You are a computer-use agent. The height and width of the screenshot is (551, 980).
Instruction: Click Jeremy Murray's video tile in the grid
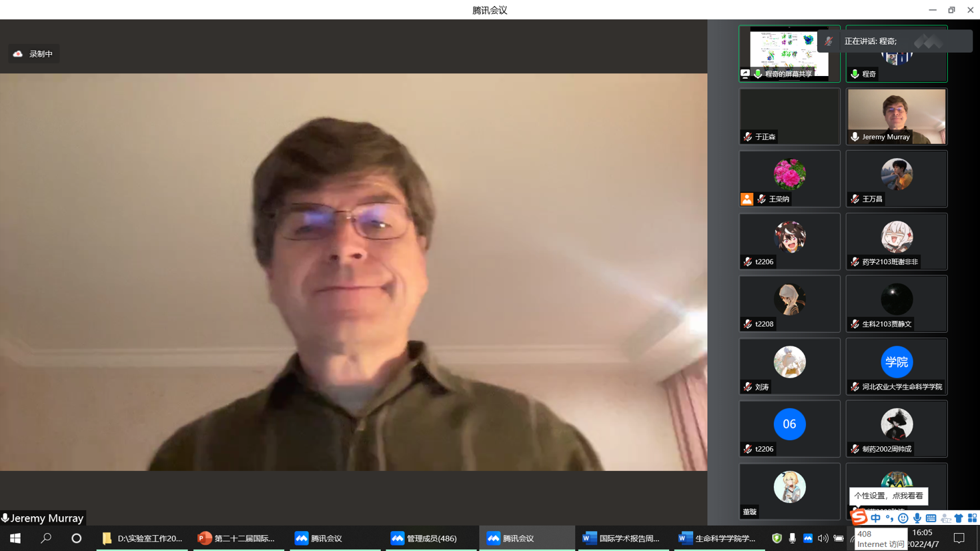click(896, 117)
